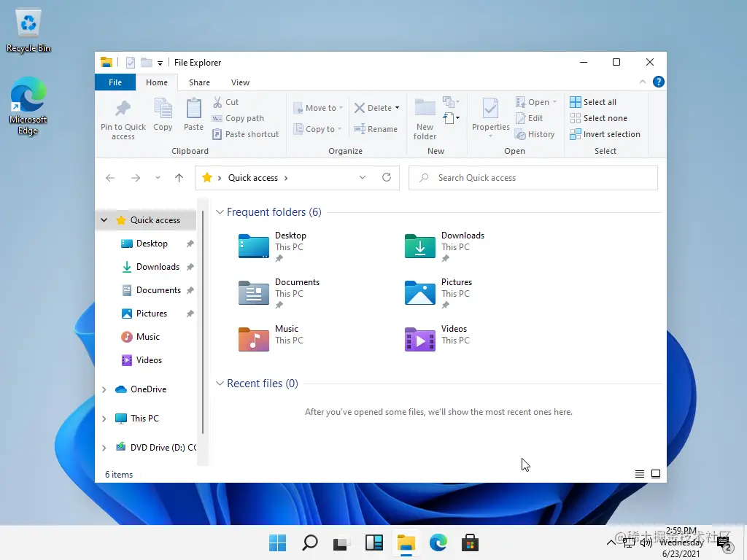
Task: Click Cut in the Clipboard group
Action: (x=226, y=102)
